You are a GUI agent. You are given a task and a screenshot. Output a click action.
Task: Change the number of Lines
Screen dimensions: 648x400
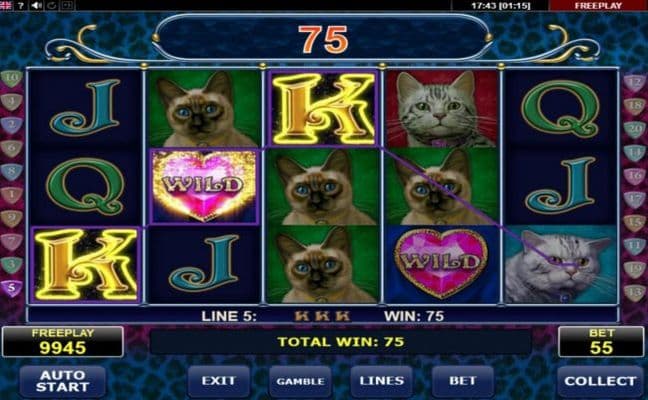tap(381, 381)
